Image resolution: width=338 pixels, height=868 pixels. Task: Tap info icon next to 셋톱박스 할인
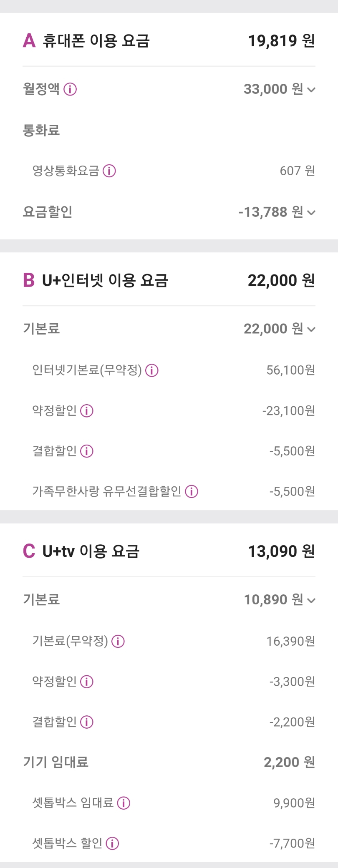tap(112, 843)
